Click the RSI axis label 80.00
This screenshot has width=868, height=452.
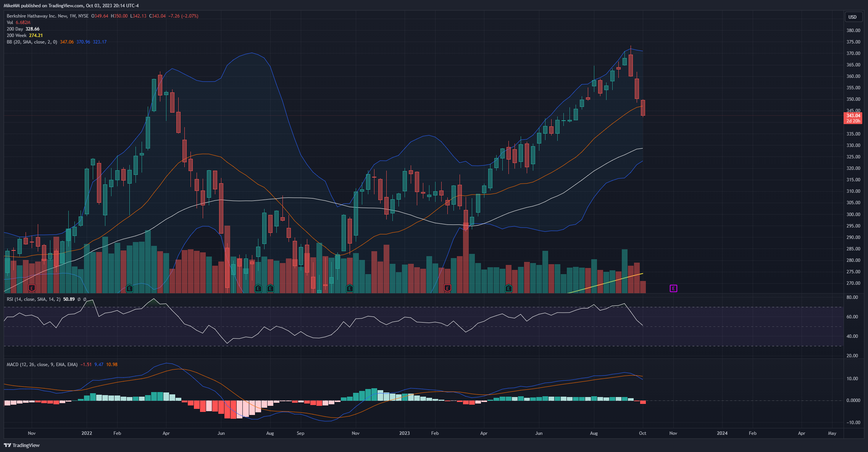click(852, 297)
